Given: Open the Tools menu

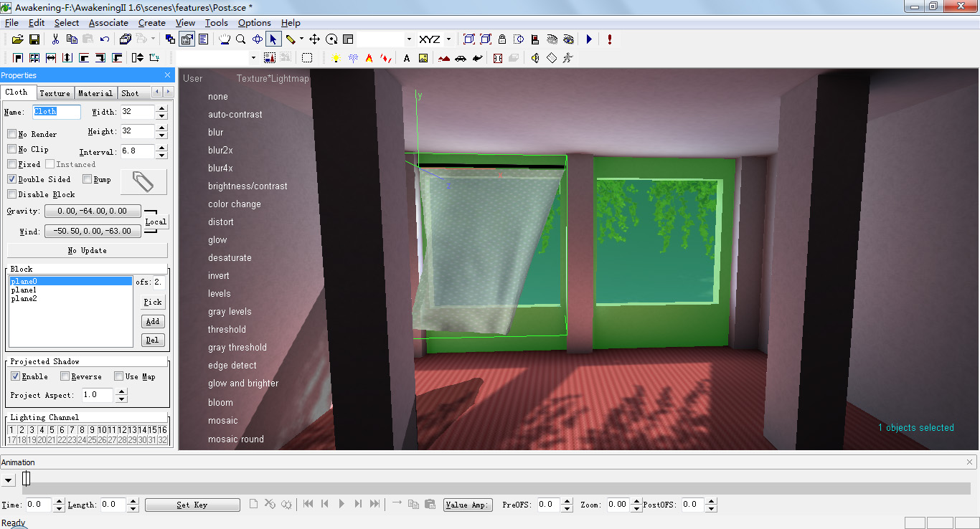Looking at the screenshot, I should (216, 22).
